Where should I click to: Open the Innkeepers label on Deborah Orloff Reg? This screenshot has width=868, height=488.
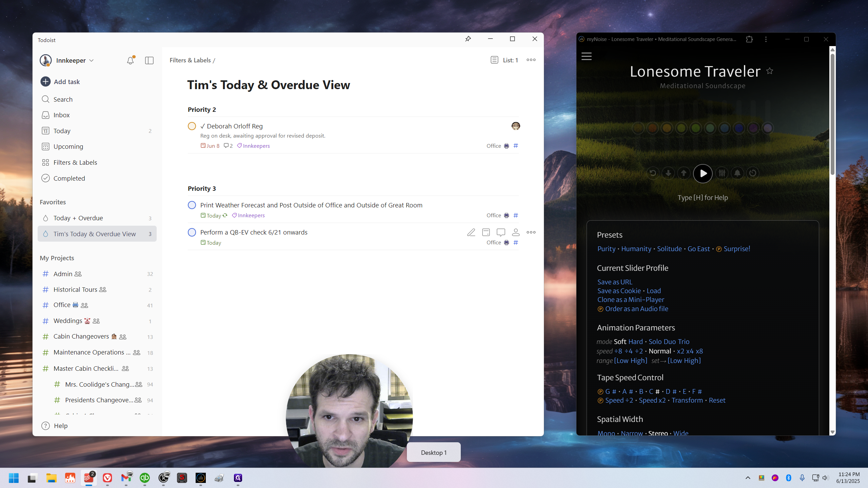[253, 146]
